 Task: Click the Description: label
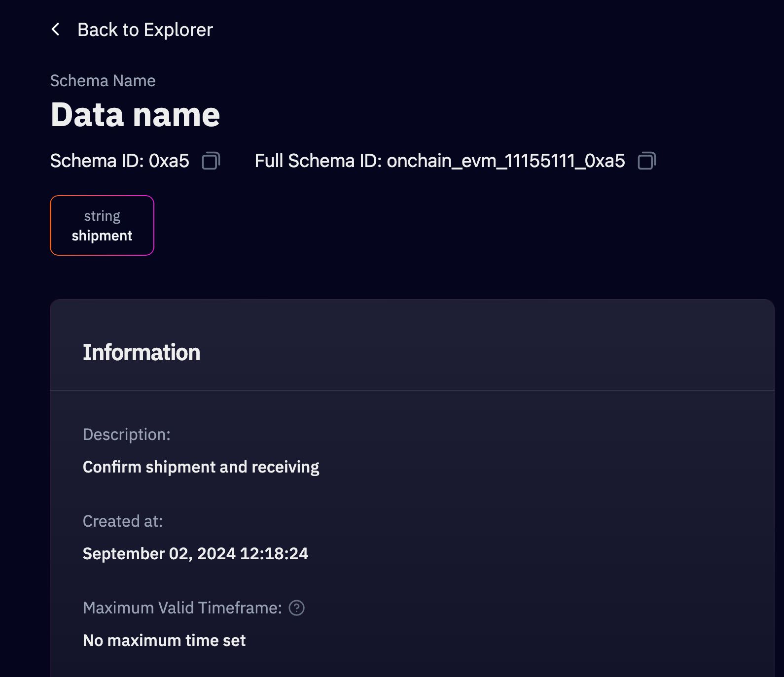[127, 435]
